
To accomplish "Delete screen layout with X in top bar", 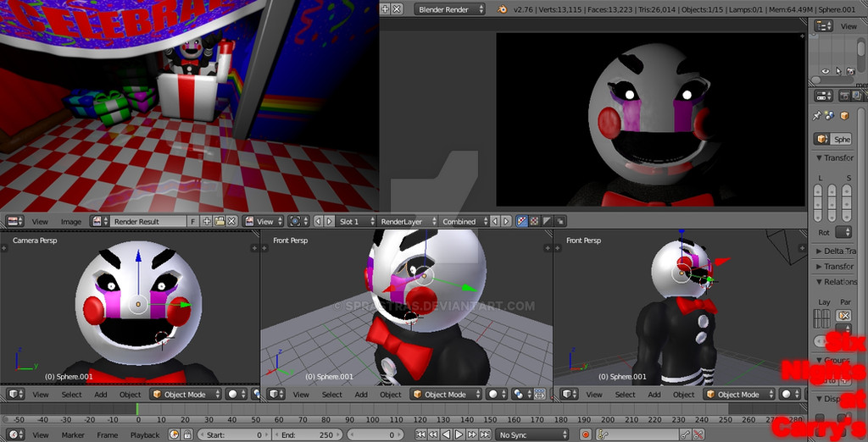I will click(x=398, y=9).
